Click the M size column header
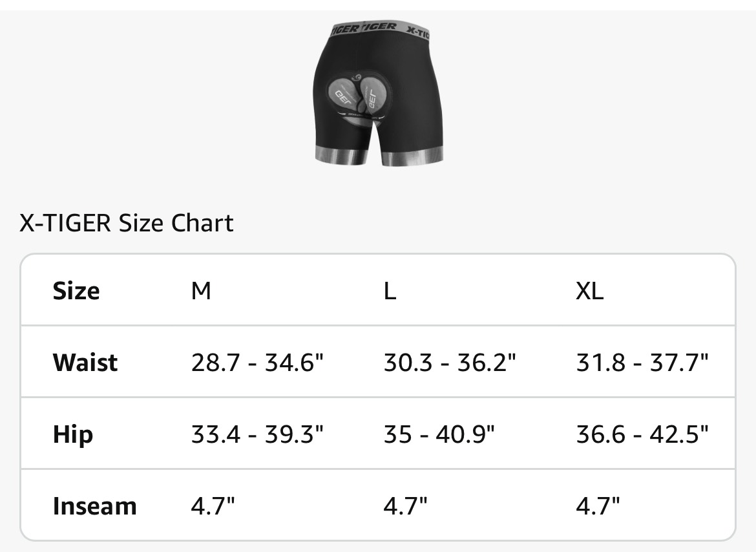The width and height of the screenshot is (756, 552). coord(201,291)
